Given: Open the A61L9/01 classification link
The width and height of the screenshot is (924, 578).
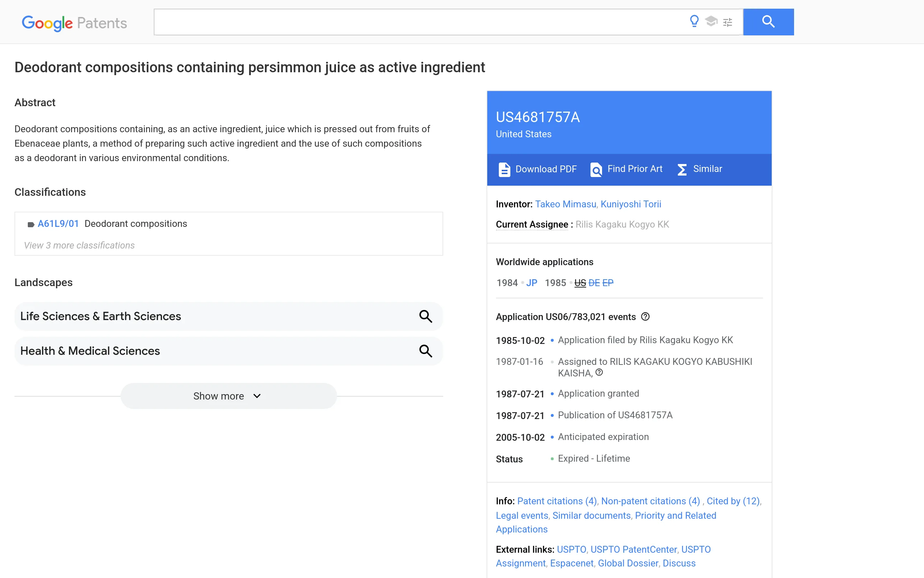Looking at the screenshot, I should (x=58, y=224).
